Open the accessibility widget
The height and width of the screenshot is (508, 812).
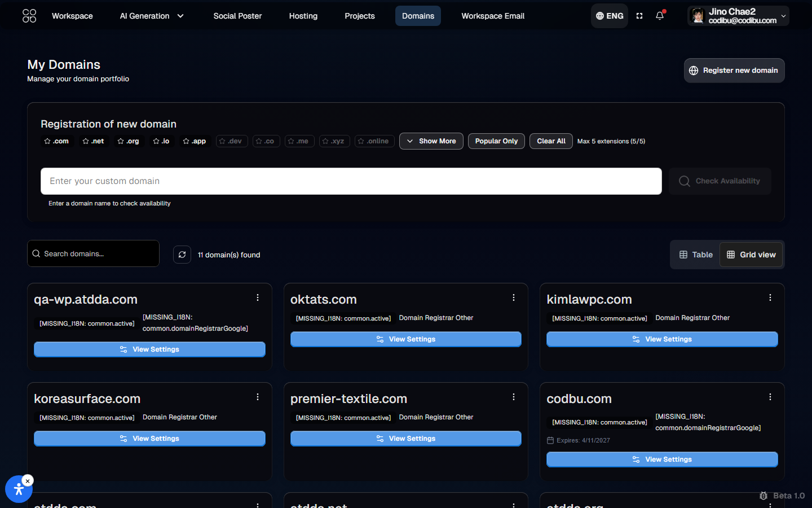click(19, 489)
